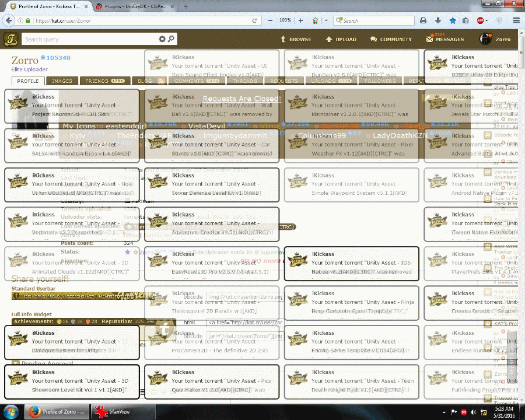Click the red ABP Adblock Plus icon
525x420 pixels.
pos(480,20)
